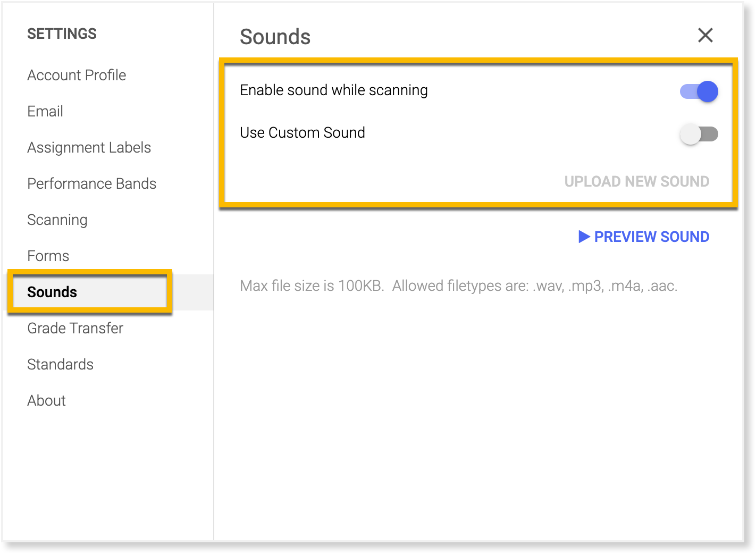Show the About page

[x=46, y=401]
